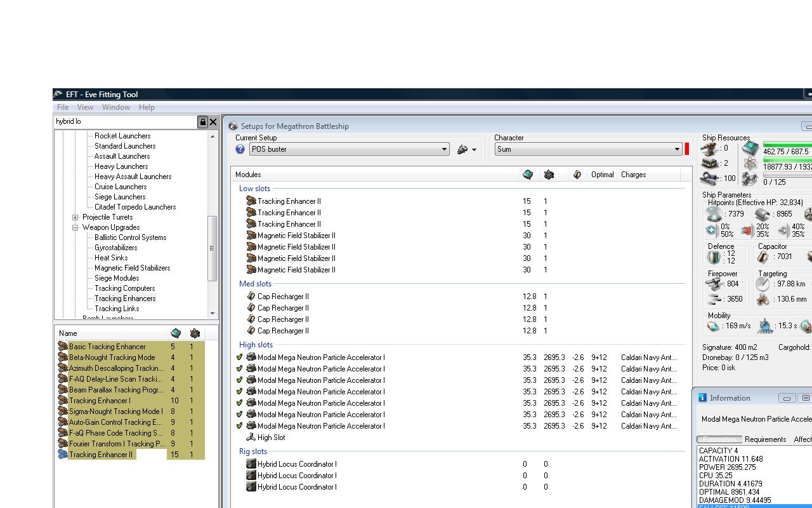Click the launcher hardpoints icon showing 2
812x508 pixels.
[x=710, y=163]
